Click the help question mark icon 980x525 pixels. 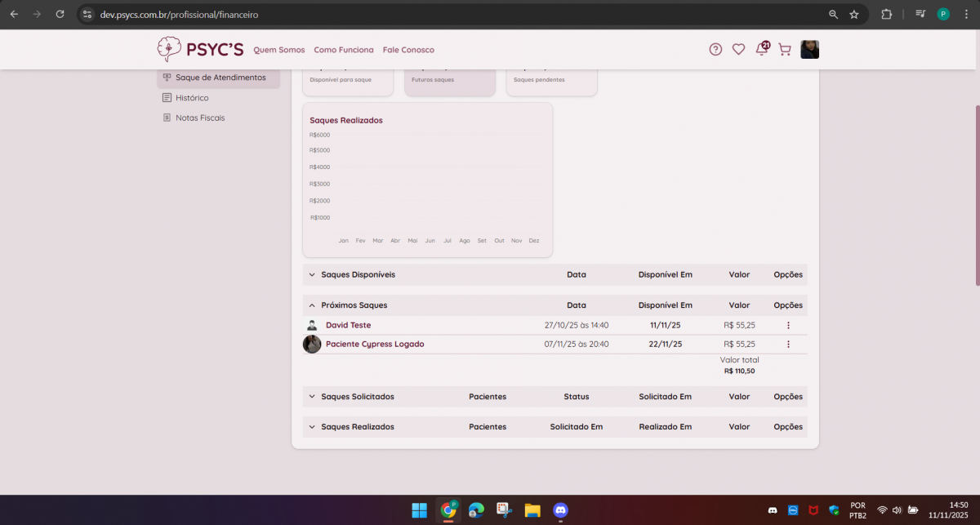pos(715,50)
